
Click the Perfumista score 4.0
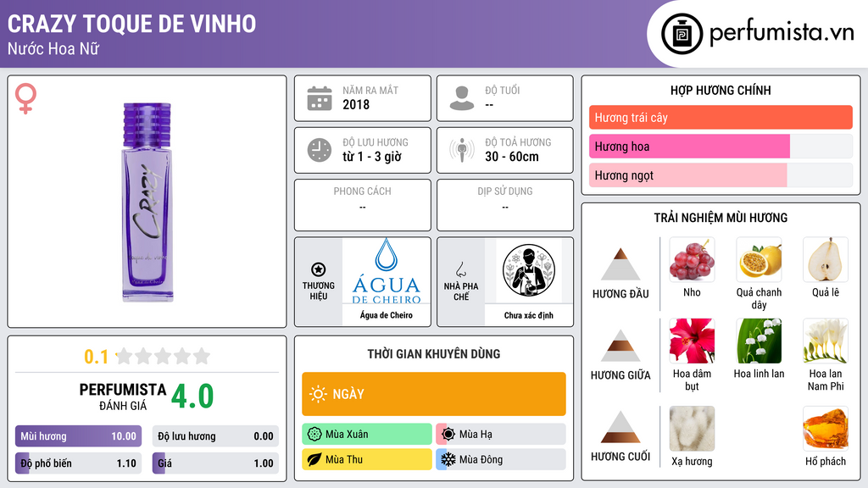(192, 396)
